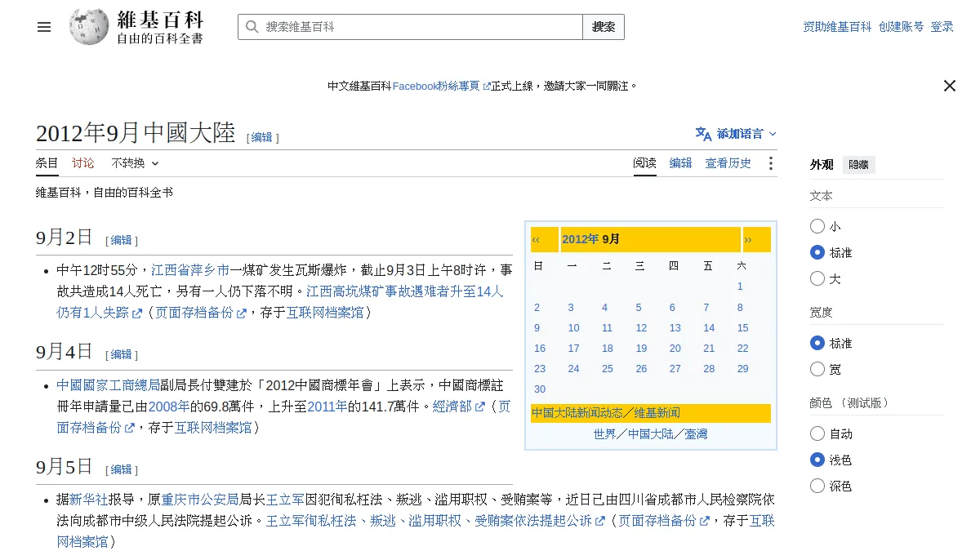Open 重庆市公安局 link
980x551 pixels.
point(200,500)
